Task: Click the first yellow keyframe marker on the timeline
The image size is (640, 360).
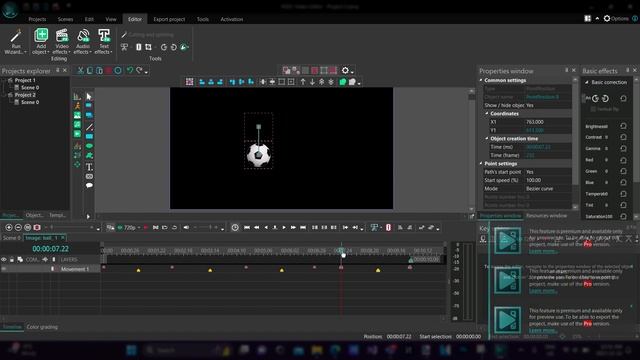Action: pos(138,270)
